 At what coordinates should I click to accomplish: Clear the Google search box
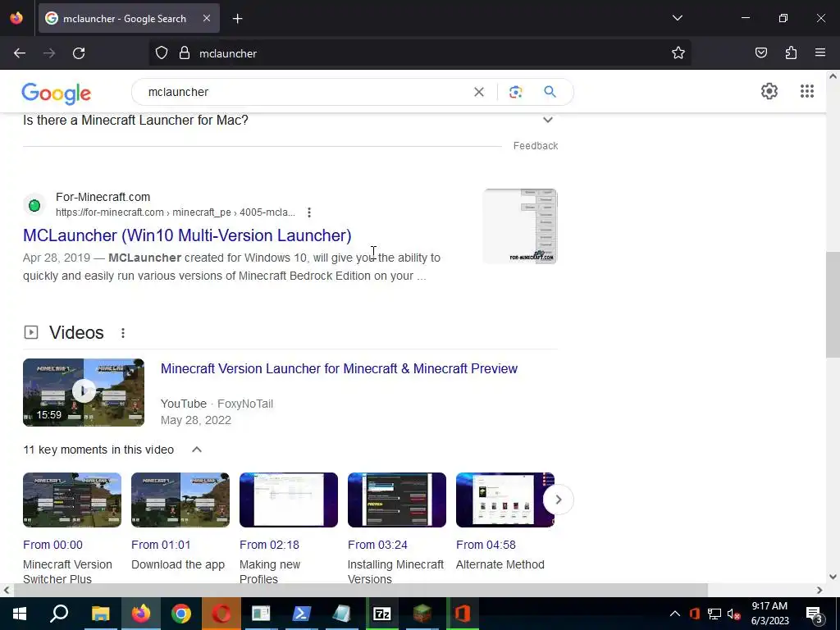click(479, 92)
